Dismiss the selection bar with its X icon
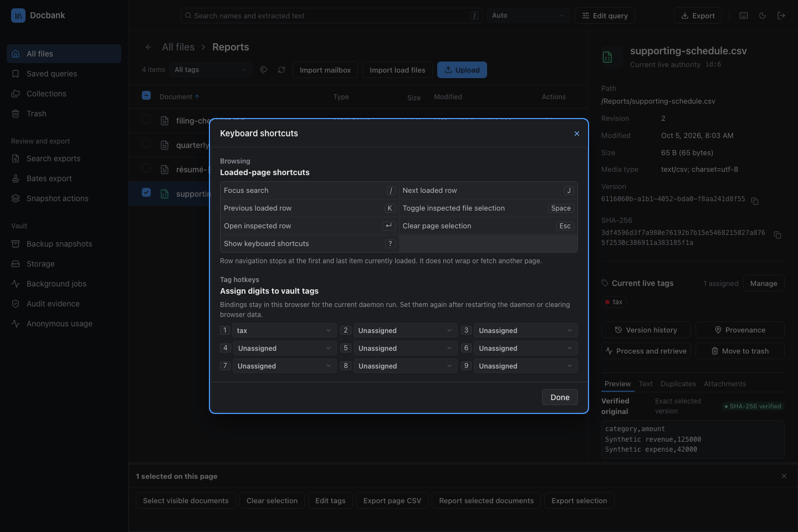Screen dimensions: 798x532 click(784, 476)
